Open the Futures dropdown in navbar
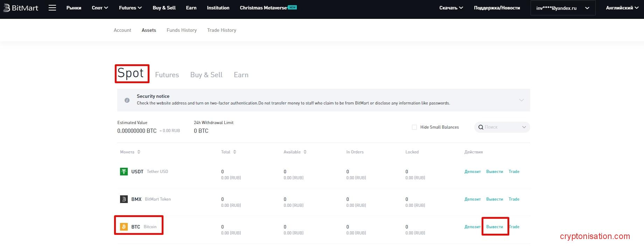This screenshot has width=644, height=246. point(130,8)
